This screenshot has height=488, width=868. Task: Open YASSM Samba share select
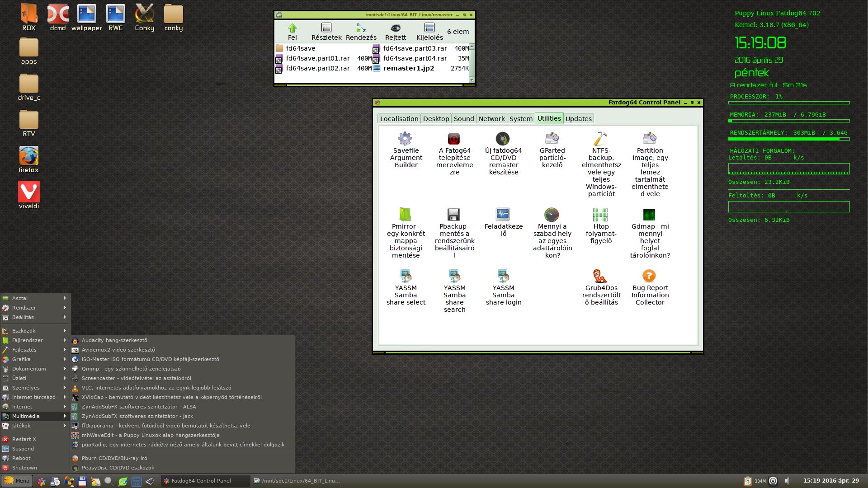tap(406, 287)
